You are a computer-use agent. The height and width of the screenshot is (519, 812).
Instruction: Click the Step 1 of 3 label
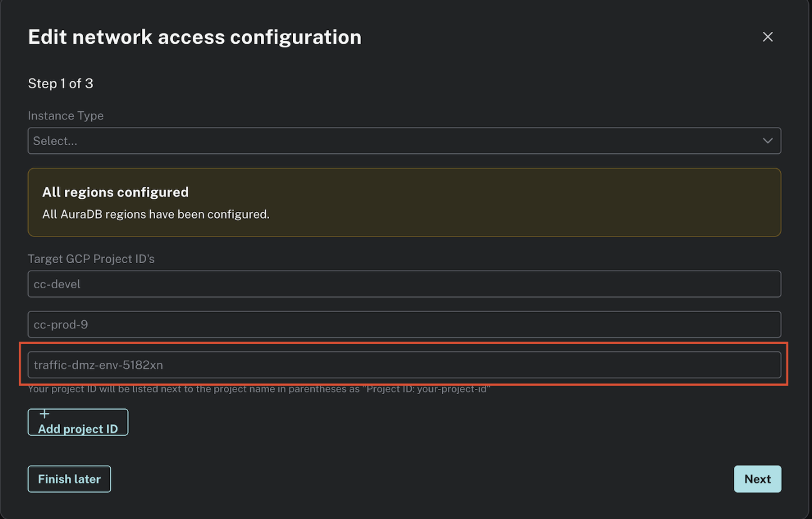click(x=60, y=83)
